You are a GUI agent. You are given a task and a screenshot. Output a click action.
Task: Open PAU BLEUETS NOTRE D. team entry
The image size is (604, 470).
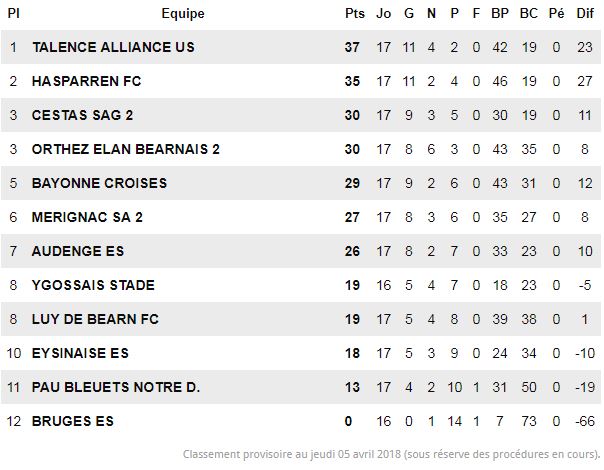tap(116, 387)
